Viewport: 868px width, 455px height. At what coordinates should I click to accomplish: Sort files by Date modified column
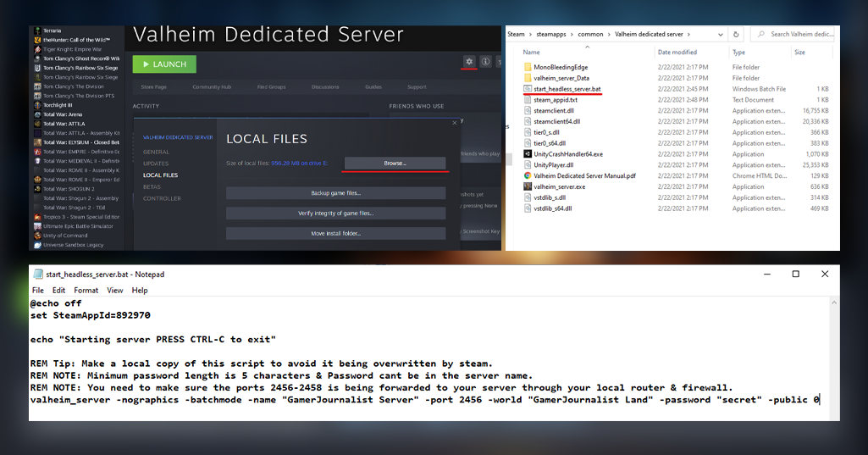click(x=677, y=52)
